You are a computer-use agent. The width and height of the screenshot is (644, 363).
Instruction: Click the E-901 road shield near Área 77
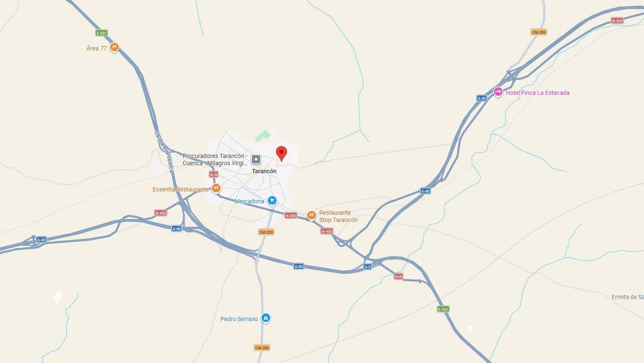[x=101, y=33]
